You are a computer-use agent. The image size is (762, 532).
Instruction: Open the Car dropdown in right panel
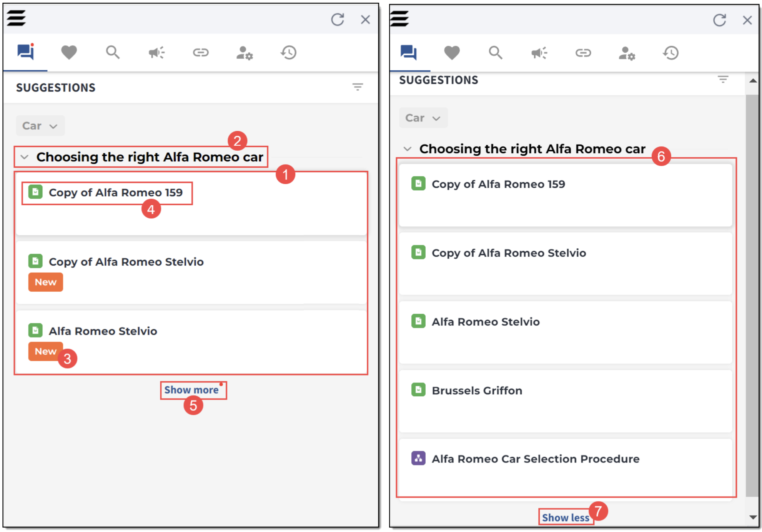[423, 118]
